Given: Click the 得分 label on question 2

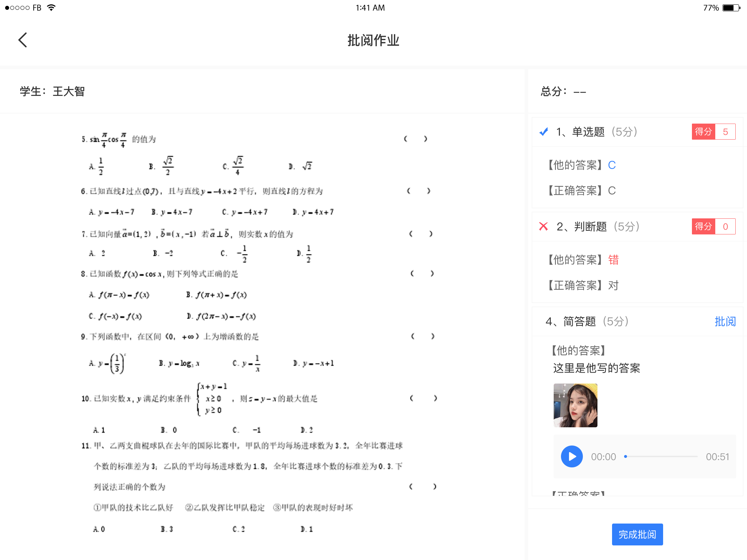Looking at the screenshot, I should pos(704,226).
